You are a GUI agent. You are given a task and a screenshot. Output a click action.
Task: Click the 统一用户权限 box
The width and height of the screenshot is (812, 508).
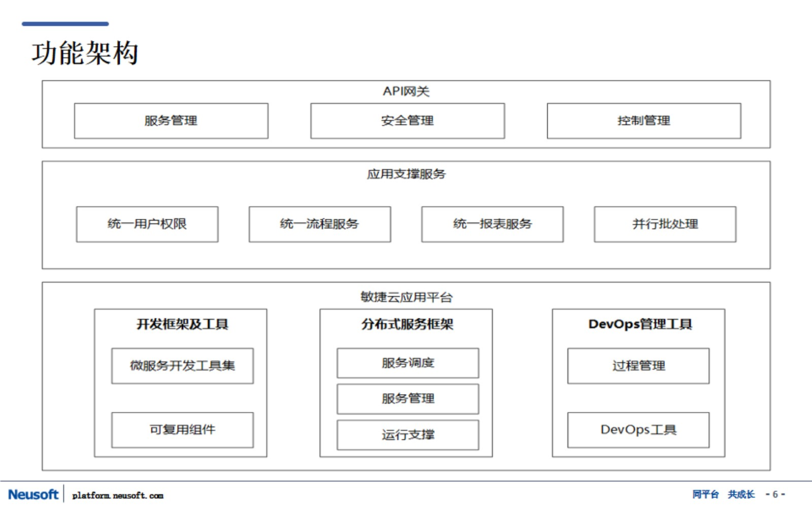pos(147,225)
